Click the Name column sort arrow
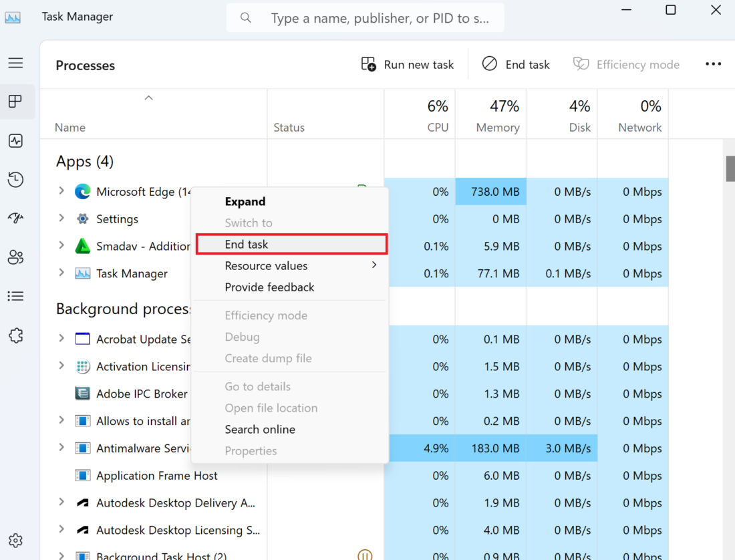The height and width of the screenshot is (560, 735). click(148, 98)
